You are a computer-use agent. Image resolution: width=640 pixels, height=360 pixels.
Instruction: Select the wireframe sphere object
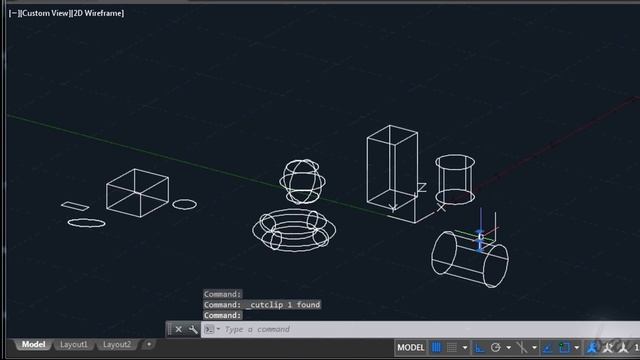pyautogui.click(x=302, y=182)
